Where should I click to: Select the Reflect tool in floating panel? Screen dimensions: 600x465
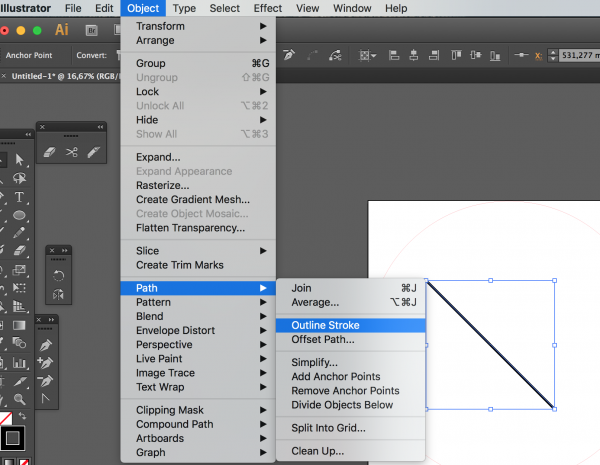(x=58, y=294)
